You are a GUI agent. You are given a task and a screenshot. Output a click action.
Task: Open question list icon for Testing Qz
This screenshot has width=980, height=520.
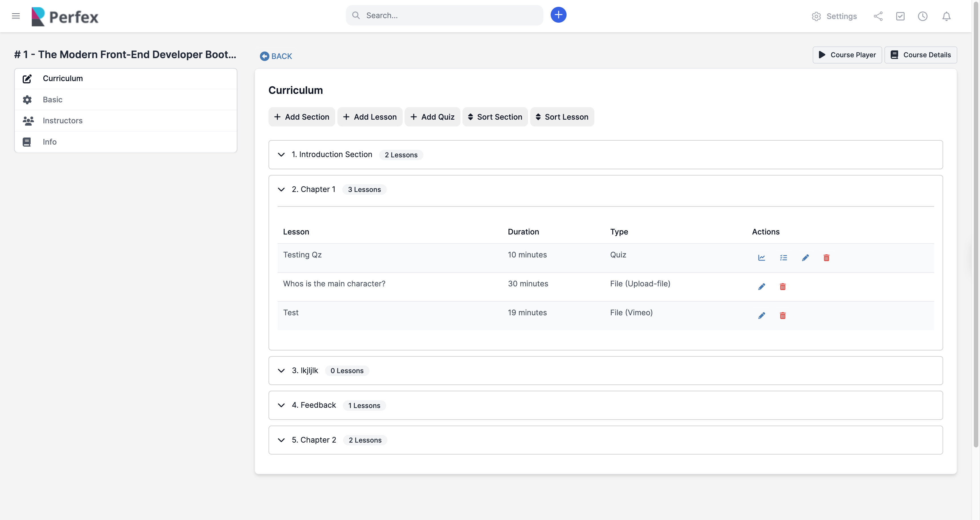(x=783, y=257)
